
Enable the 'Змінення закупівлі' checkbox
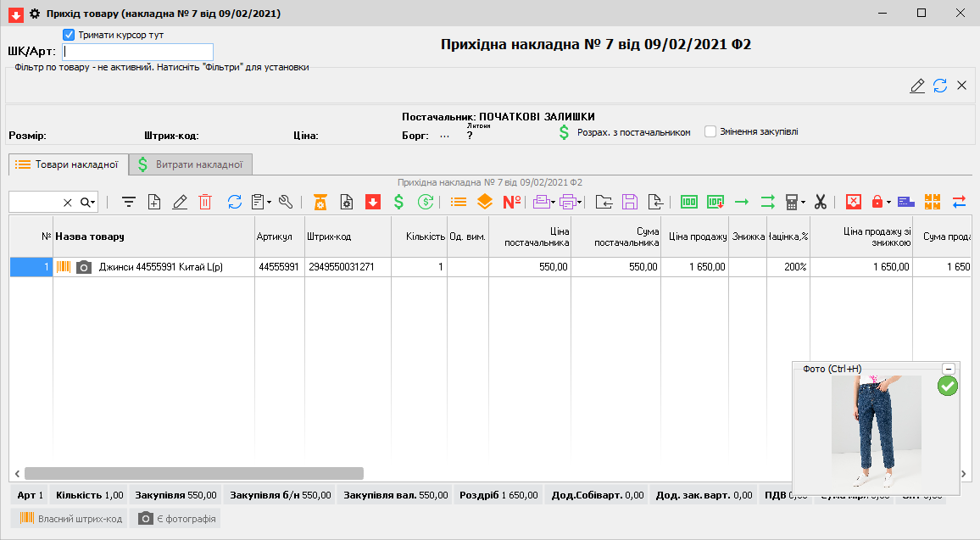(710, 132)
